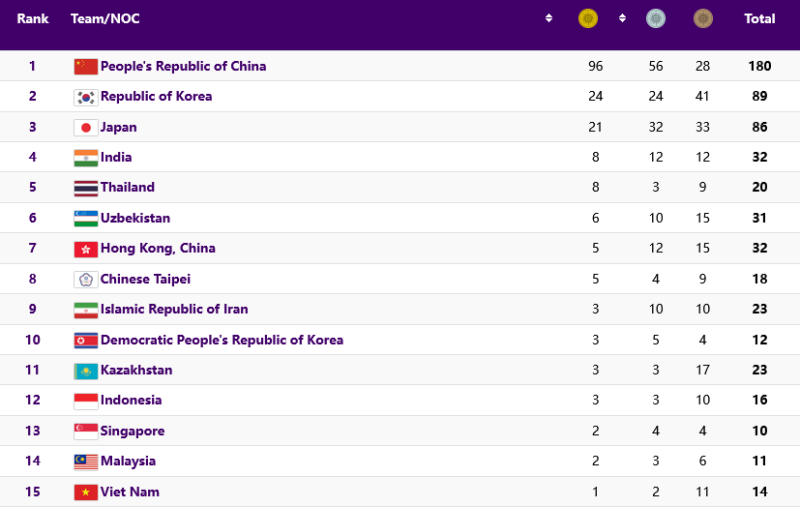Viewport: 800px width, 507px height.
Task: Click the Japan flag icon
Action: tap(86, 128)
